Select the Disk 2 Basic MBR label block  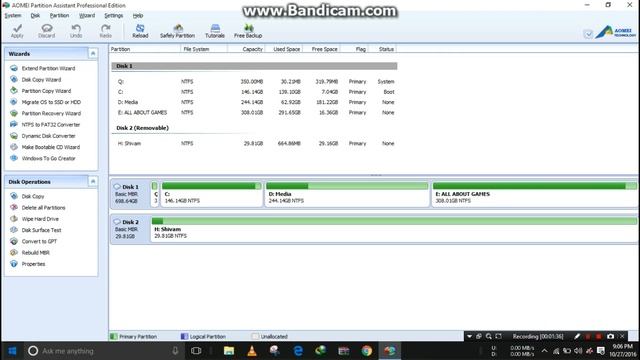(130, 229)
